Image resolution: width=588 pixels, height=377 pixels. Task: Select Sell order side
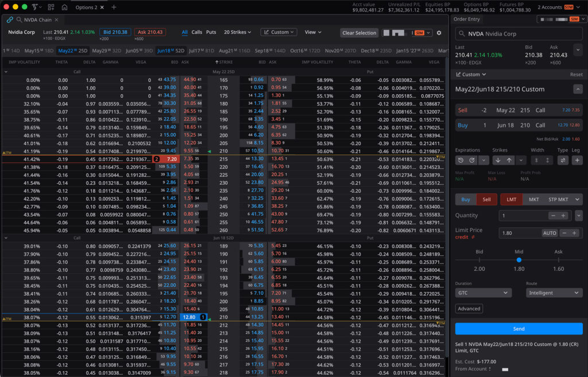[x=486, y=199]
